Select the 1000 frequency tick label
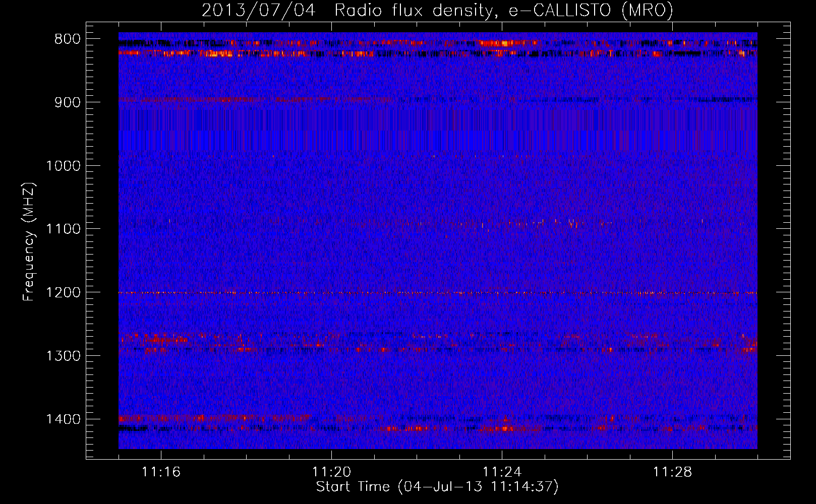This screenshot has width=816, height=504. pyautogui.click(x=63, y=166)
